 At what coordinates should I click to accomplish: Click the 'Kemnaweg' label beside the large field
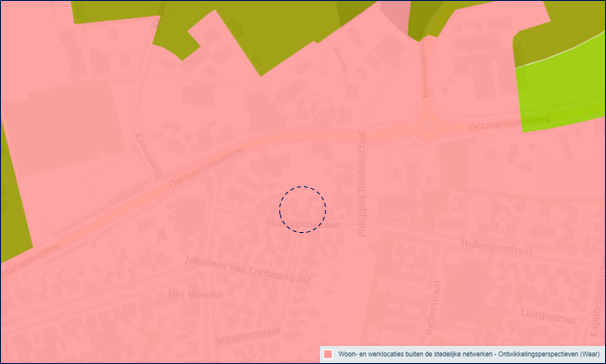(x=148, y=155)
